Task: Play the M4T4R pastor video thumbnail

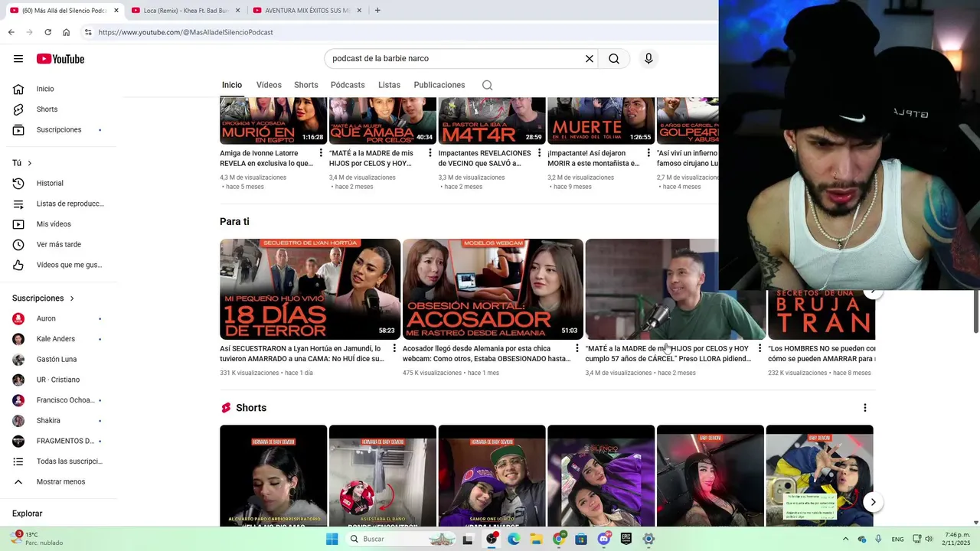Action: 492,121
